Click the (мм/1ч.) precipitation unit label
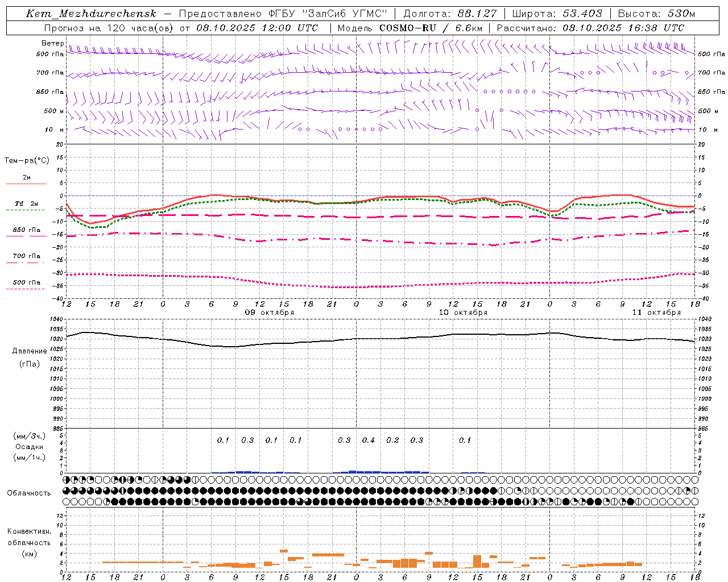Image resolution: width=728 pixels, height=582 pixels. point(30,458)
